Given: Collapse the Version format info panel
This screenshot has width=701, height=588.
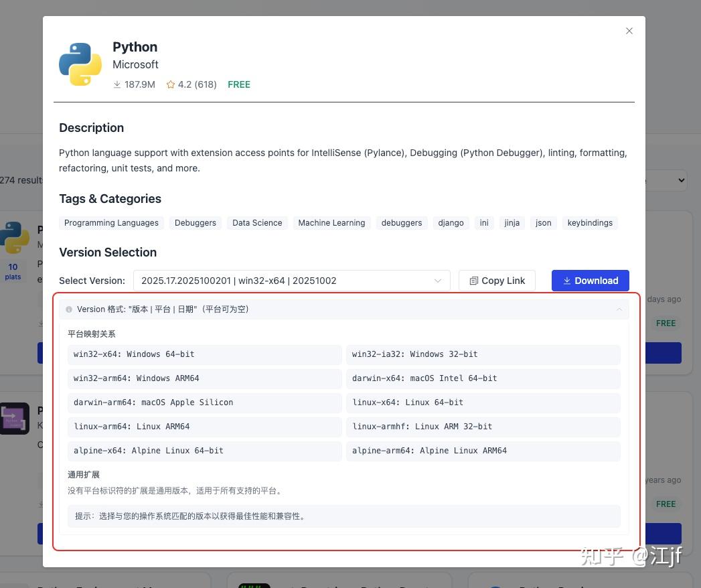Looking at the screenshot, I should pyautogui.click(x=619, y=309).
